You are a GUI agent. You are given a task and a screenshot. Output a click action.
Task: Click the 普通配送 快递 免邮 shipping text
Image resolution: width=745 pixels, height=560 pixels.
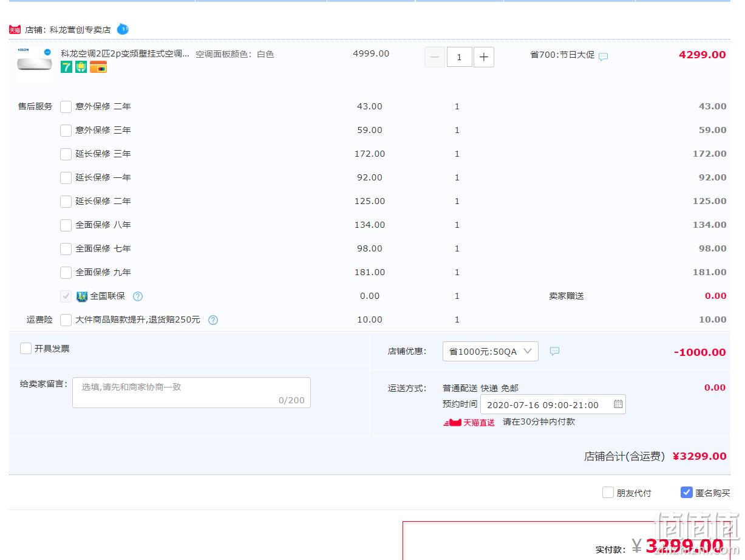[480, 388]
